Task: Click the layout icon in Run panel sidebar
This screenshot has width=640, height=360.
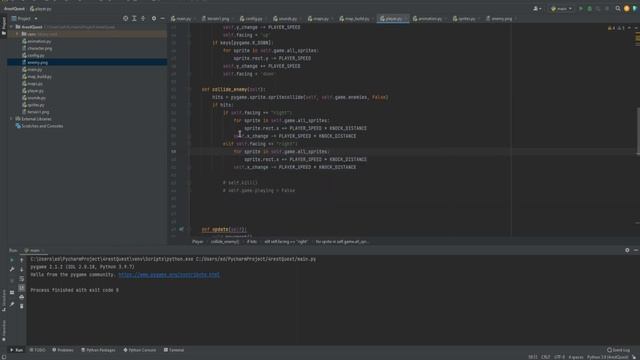Action: tap(12, 292)
